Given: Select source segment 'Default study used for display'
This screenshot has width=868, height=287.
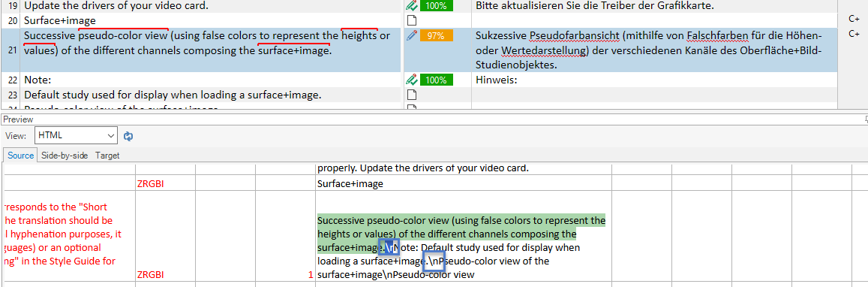Looking at the screenshot, I should pos(173,95).
